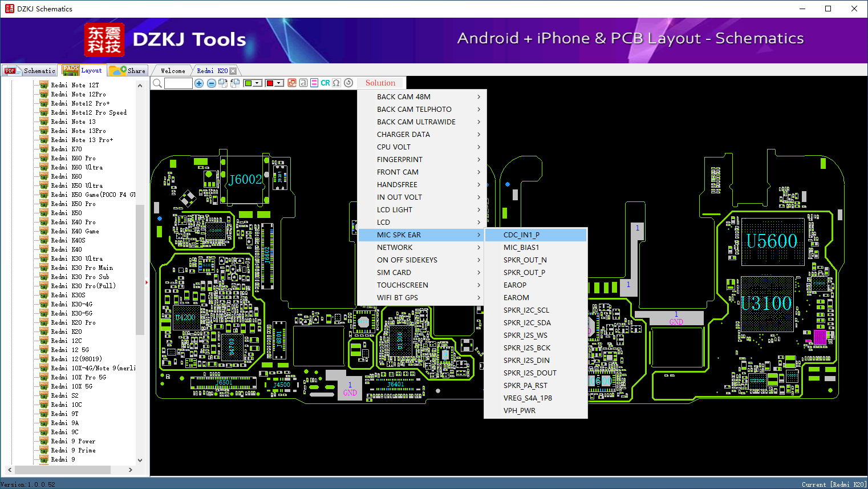Select Redmi K40S in the tree
868x489 pixels.
click(68, 240)
